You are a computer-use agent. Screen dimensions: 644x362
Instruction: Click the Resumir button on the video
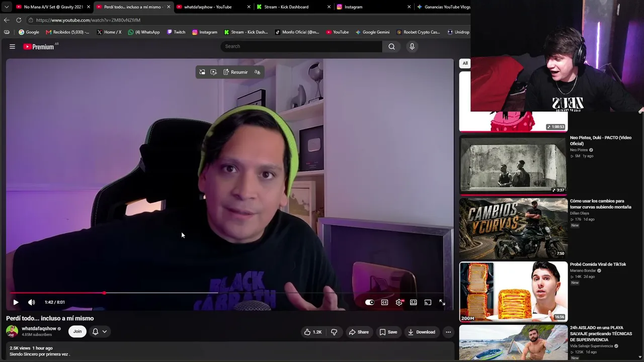pyautogui.click(x=235, y=72)
